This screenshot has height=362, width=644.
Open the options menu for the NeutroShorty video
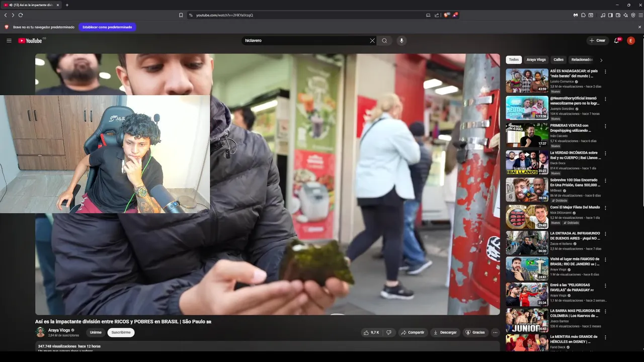click(605, 99)
